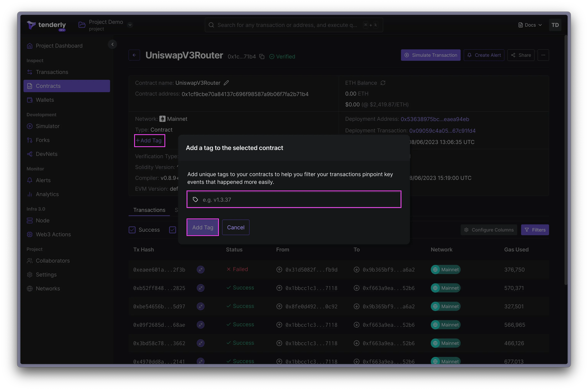Click the search magnifier icon

click(211, 25)
